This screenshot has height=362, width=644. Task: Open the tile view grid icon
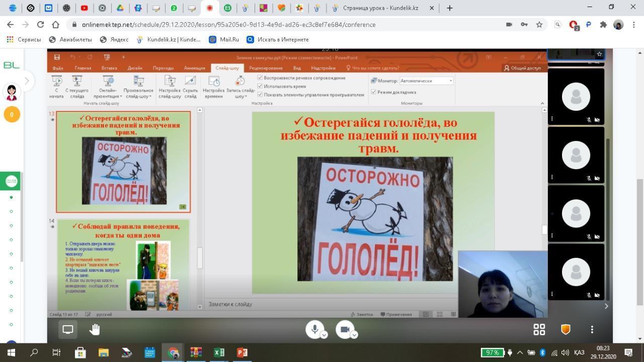[539, 329]
